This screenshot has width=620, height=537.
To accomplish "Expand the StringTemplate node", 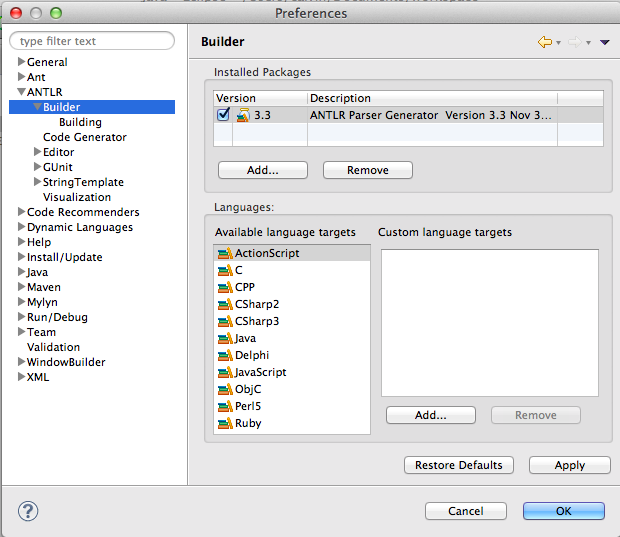I will (38, 182).
